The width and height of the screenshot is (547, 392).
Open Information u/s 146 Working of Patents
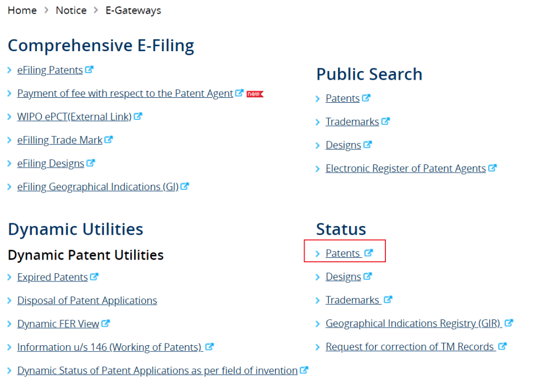coord(110,347)
